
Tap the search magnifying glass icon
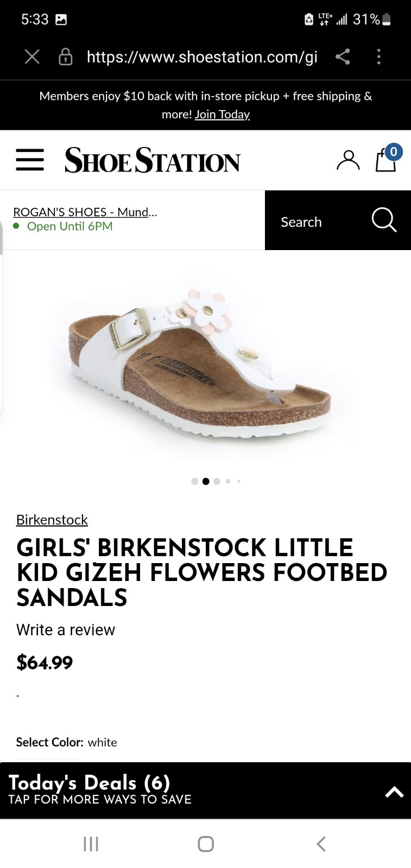(384, 220)
